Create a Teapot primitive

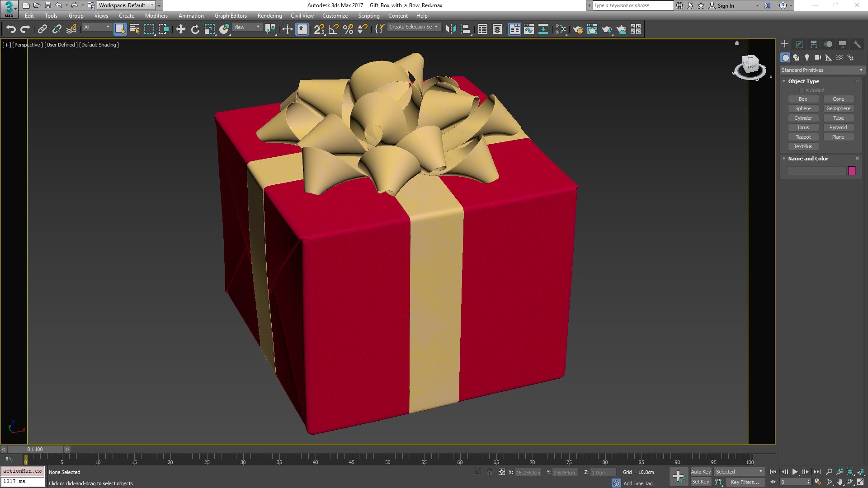[x=803, y=137]
